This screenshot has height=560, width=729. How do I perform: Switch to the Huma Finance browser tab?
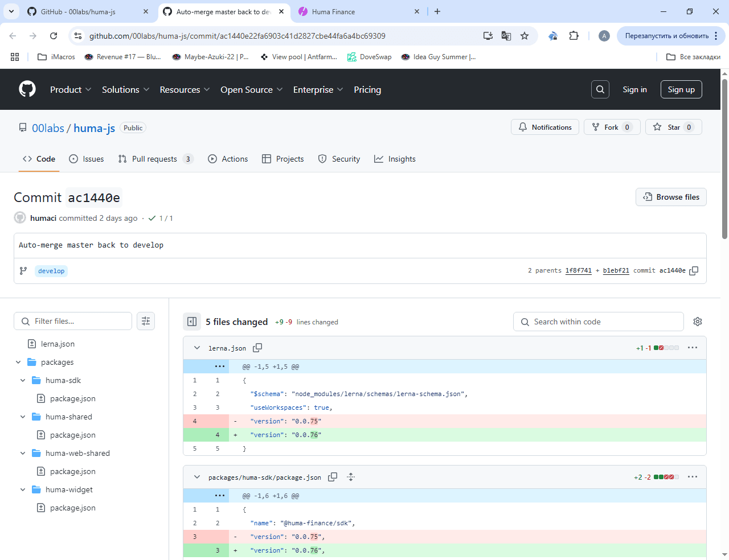(358, 11)
